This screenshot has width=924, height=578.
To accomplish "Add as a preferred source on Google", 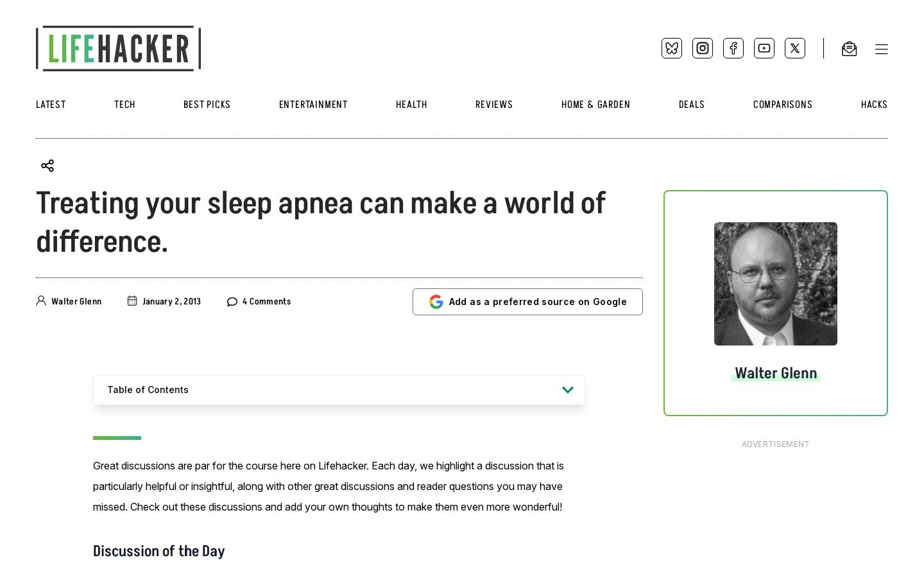I will tap(527, 302).
